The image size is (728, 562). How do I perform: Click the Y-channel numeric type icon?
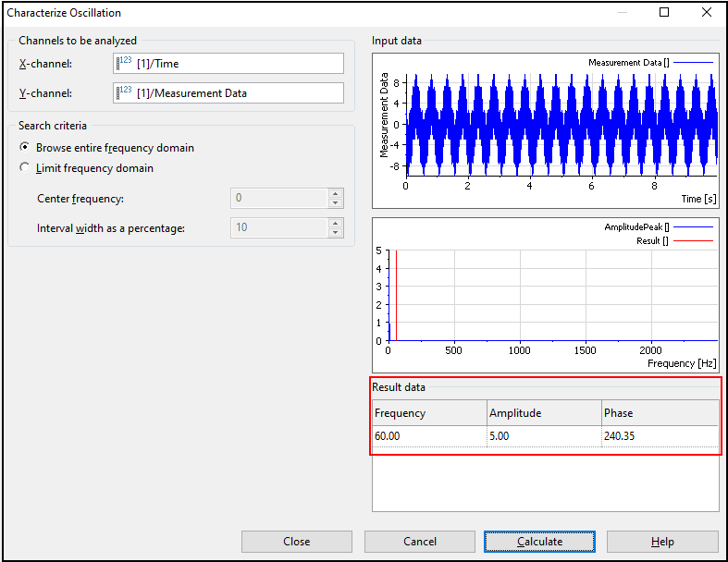124,93
